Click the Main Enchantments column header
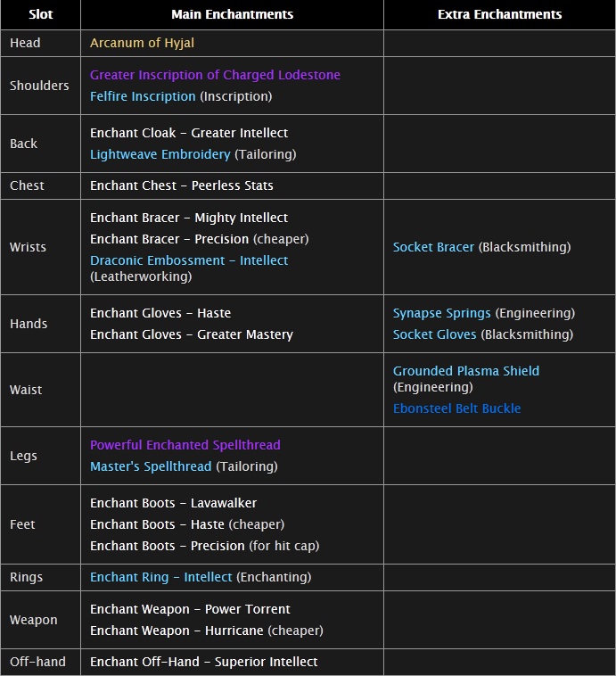616x676 pixels. click(x=232, y=14)
